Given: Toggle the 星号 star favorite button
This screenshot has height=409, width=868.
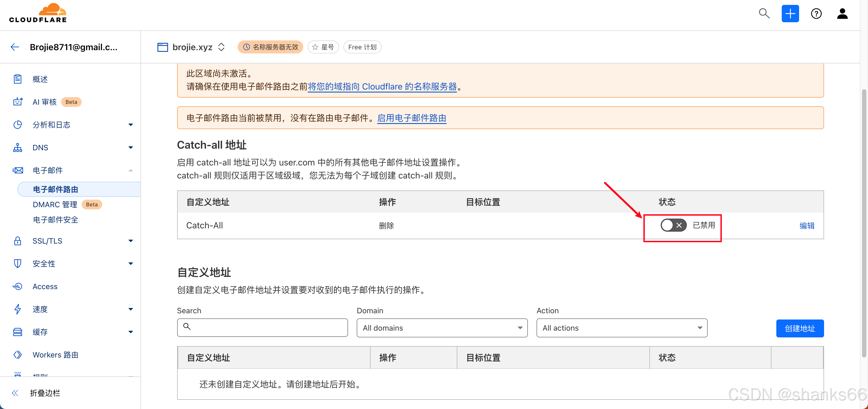Looking at the screenshot, I should [323, 47].
